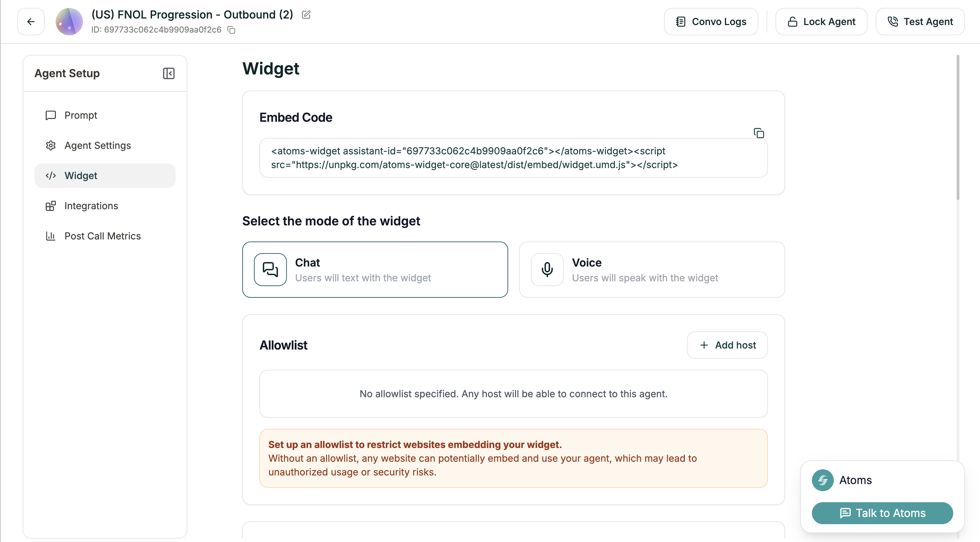Select the chat bubble icon in Chat card
The image size is (980, 542).
(270, 269)
